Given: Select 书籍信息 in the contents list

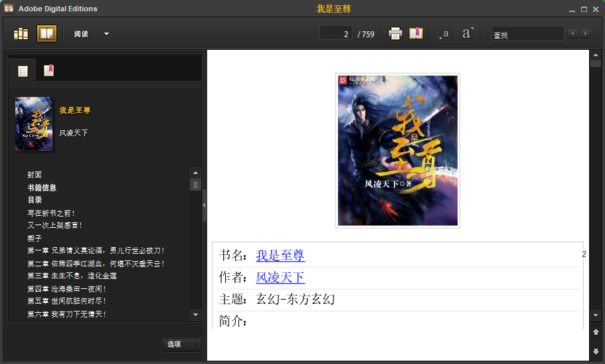Looking at the screenshot, I should point(42,188).
